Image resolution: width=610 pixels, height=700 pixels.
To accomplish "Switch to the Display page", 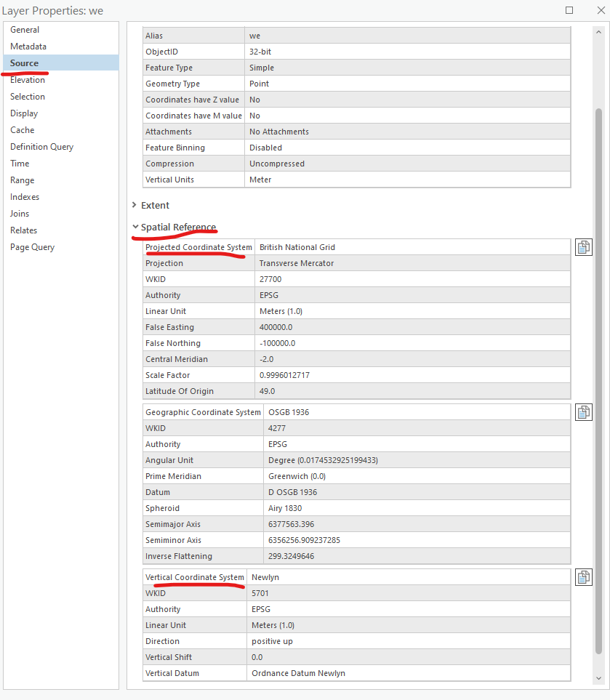I will (x=24, y=113).
